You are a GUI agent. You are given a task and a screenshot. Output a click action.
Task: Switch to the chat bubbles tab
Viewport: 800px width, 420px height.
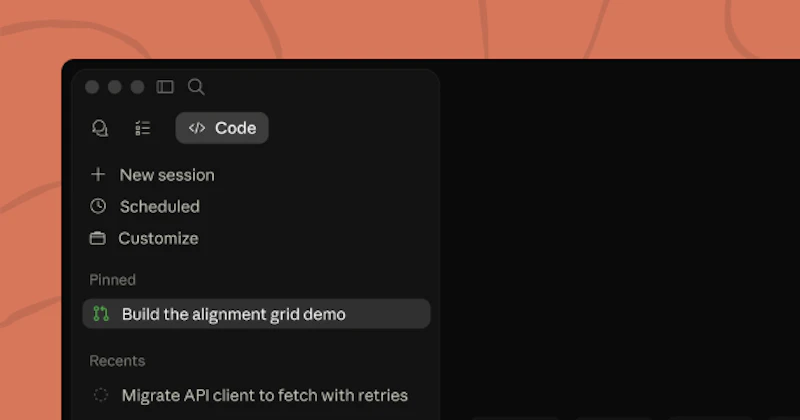pyautogui.click(x=100, y=128)
